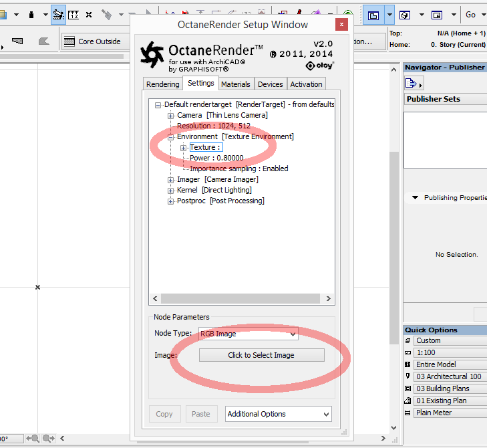487x448 pixels.
Task: Click the scale ruler icon in Quick Options
Action: tap(408, 353)
